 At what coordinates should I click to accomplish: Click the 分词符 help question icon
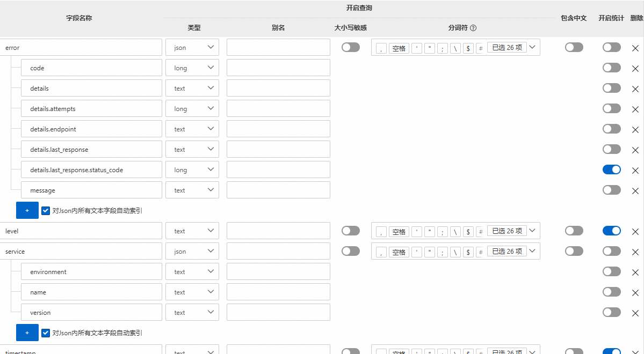click(x=473, y=28)
